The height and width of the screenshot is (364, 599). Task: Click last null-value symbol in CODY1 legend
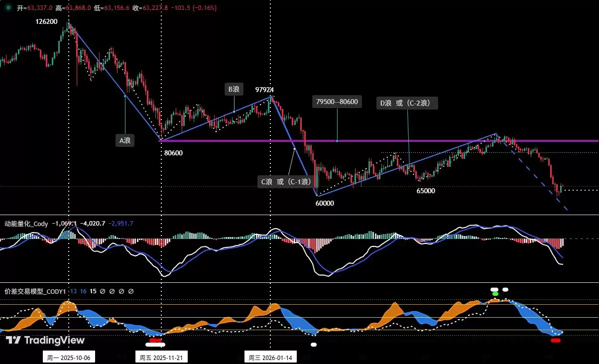click(x=131, y=291)
